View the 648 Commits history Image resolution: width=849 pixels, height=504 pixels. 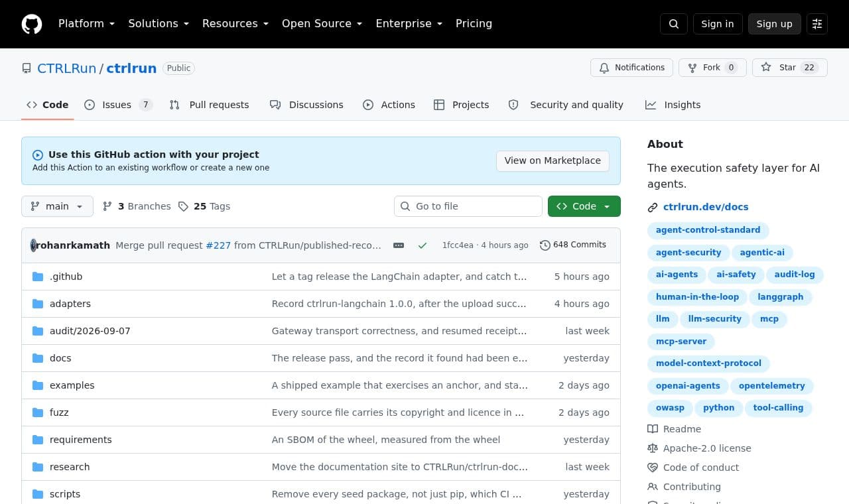pyautogui.click(x=573, y=245)
